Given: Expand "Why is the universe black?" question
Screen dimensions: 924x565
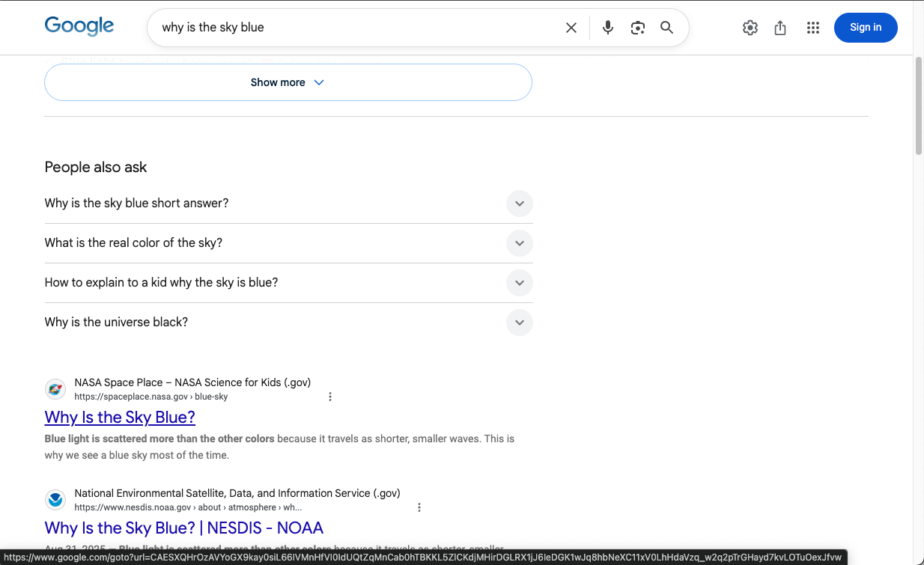Looking at the screenshot, I should pyautogui.click(x=289, y=323).
